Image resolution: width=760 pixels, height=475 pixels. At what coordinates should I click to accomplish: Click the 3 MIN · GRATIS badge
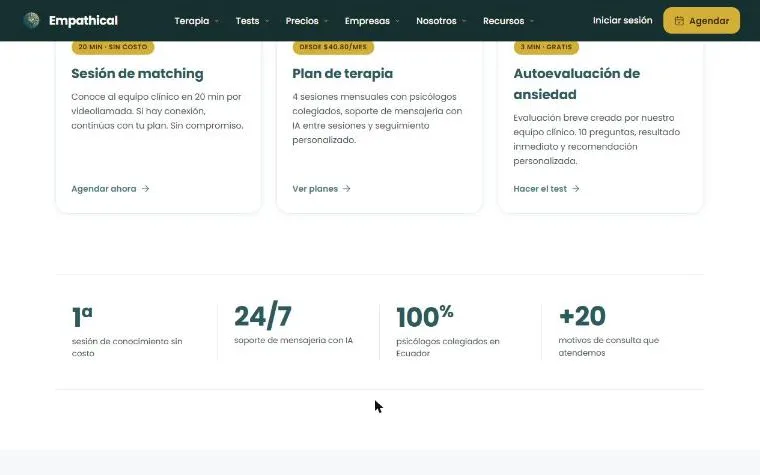coord(546,47)
